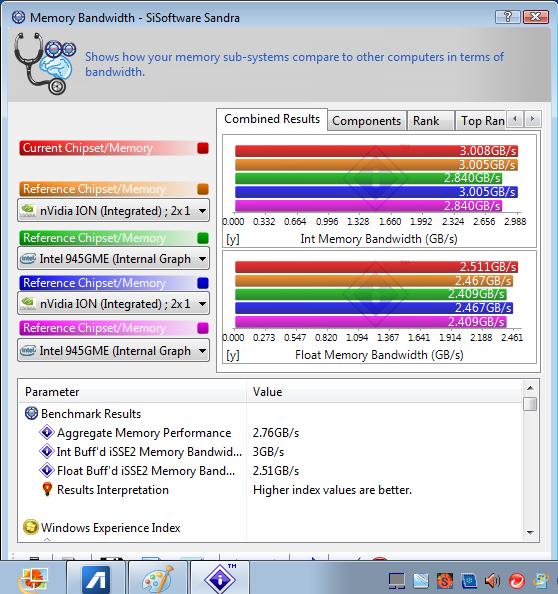Click the Benchmark Results globe icon
This screenshot has width=558, height=594.
click(x=31, y=413)
